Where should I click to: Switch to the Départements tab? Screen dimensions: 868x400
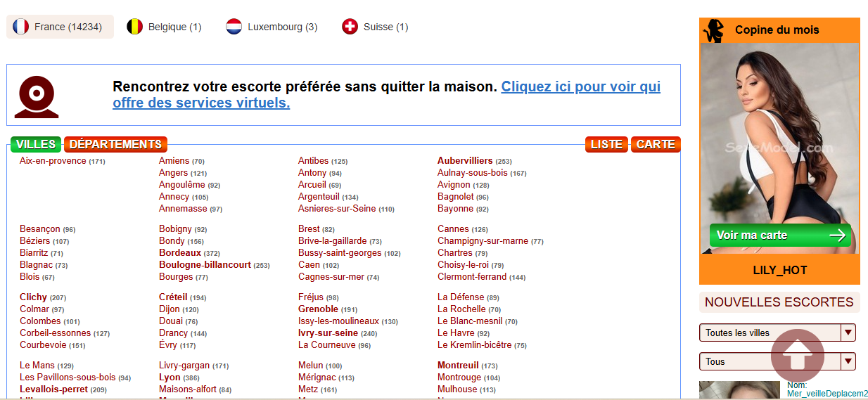click(x=115, y=144)
